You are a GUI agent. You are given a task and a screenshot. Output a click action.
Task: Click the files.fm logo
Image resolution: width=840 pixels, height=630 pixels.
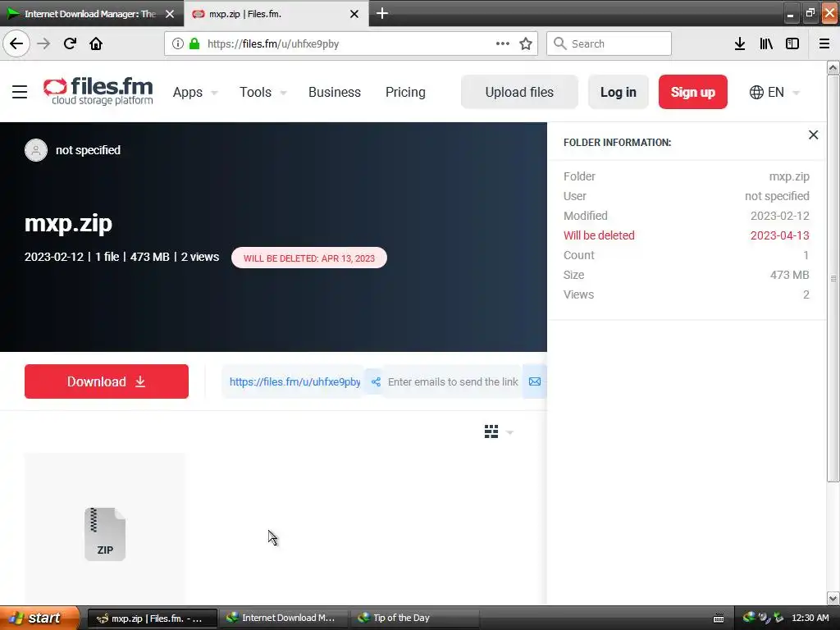tap(98, 91)
